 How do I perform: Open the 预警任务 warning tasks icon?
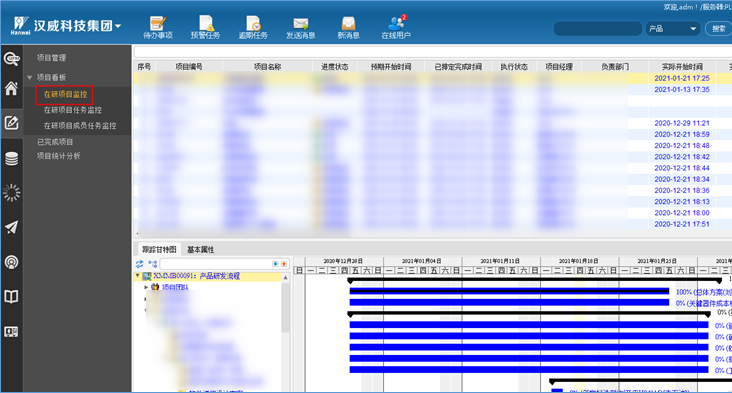pos(205,27)
